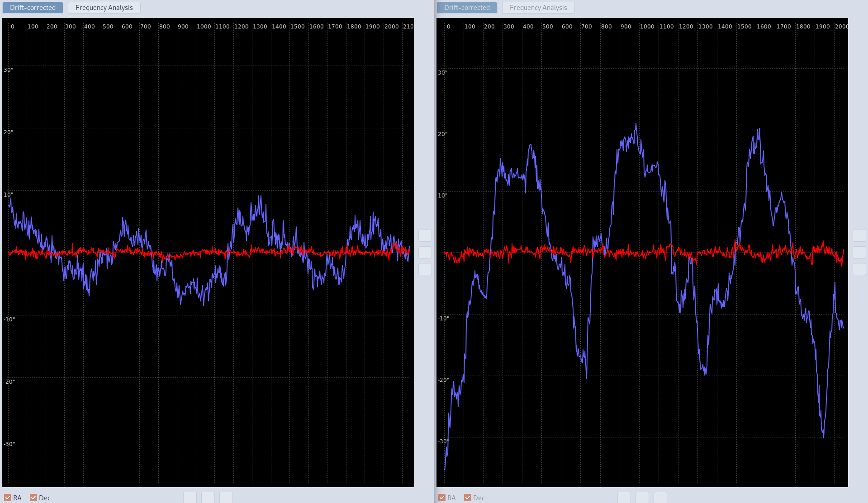The image size is (868, 503).
Task: Click lowest blank button beside right graph
Action: point(859,269)
